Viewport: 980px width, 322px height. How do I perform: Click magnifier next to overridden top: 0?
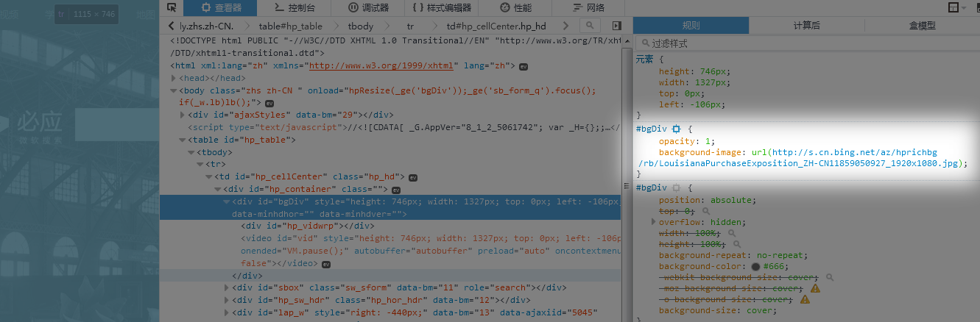[707, 210]
